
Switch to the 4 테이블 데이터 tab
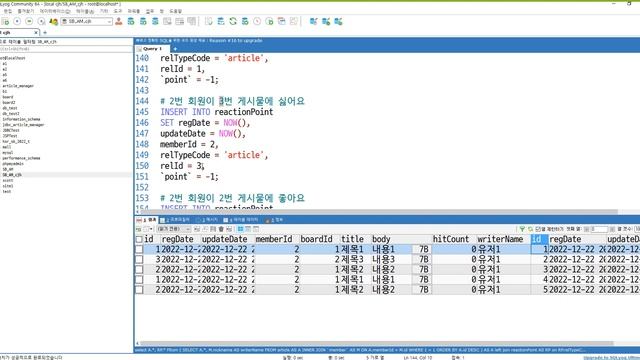pyautogui.click(x=241, y=220)
